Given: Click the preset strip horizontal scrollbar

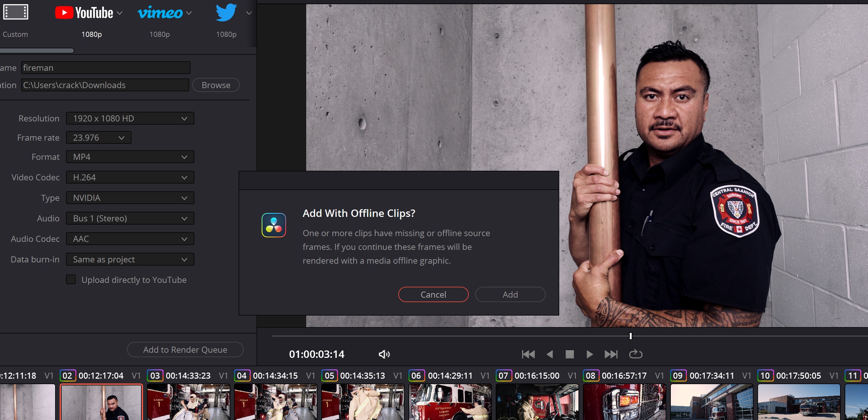Looking at the screenshot, I should click(x=37, y=51).
